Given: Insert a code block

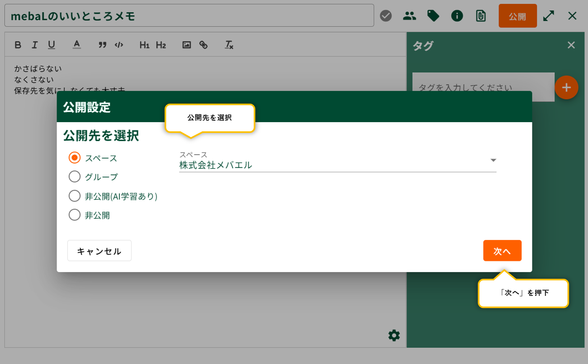Looking at the screenshot, I should coord(119,45).
